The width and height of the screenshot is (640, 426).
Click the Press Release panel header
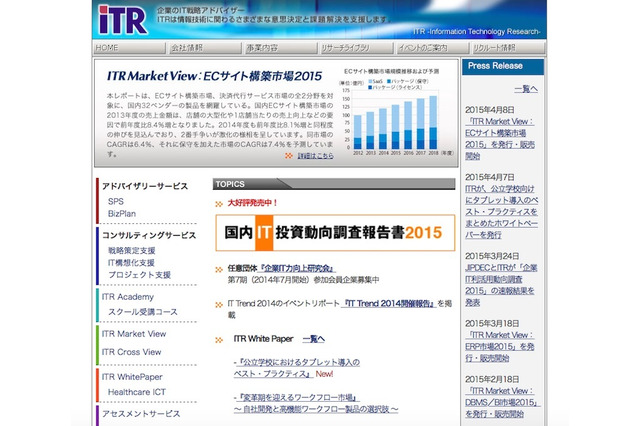[x=503, y=66]
